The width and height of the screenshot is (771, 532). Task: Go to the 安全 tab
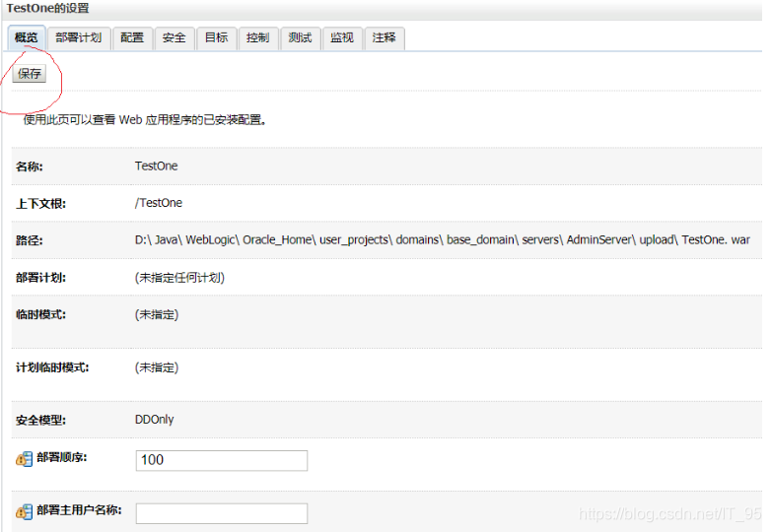click(x=175, y=37)
